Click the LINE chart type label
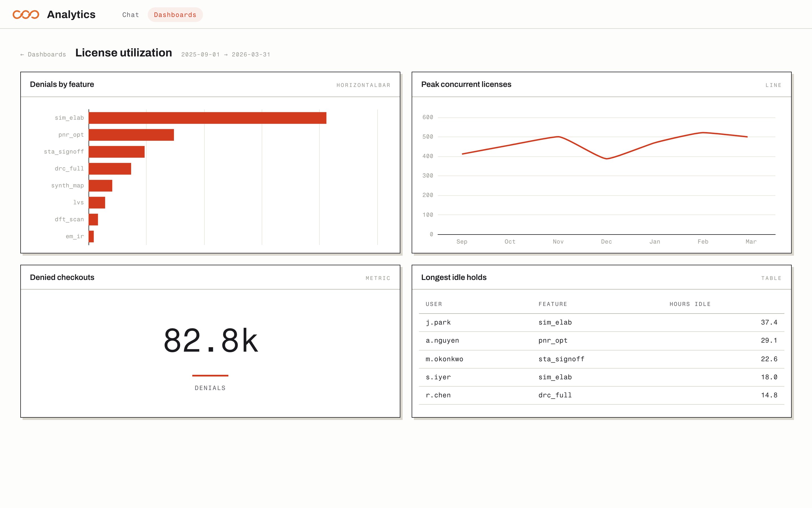This screenshot has width=812, height=508. coord(773,85)
